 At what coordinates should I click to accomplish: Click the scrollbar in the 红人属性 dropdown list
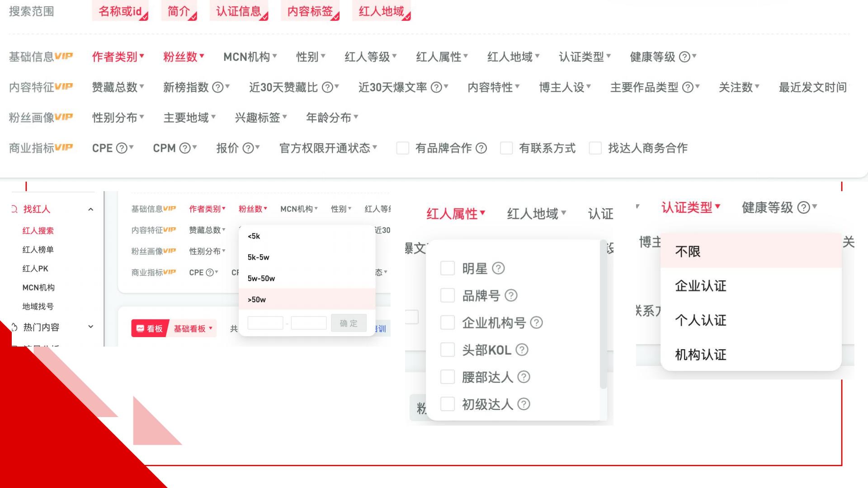(603, 314)
